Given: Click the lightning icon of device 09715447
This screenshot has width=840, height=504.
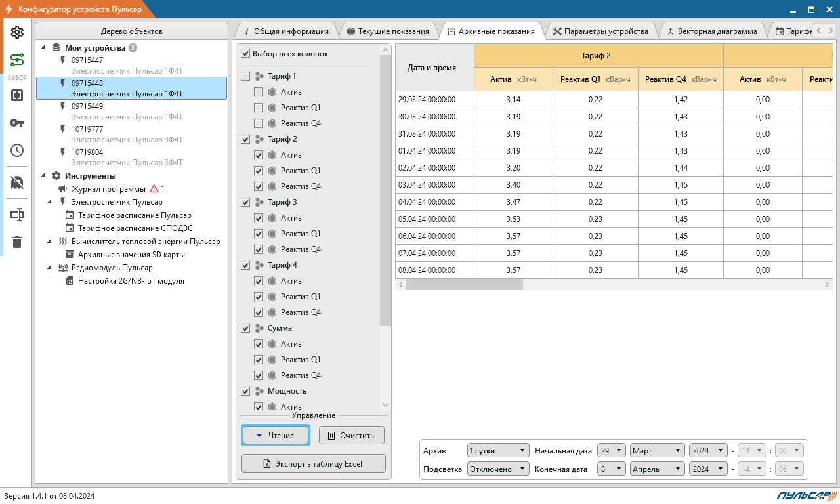Looking at the screenshot, I should 64,60.
